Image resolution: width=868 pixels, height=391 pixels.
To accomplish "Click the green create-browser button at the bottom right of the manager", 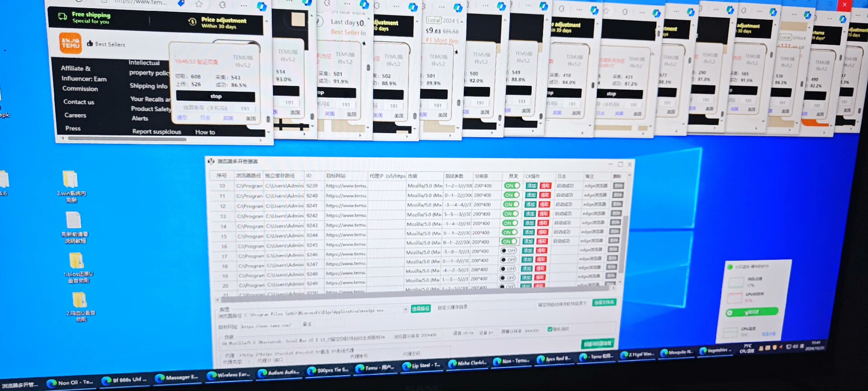I will [598, 343].
